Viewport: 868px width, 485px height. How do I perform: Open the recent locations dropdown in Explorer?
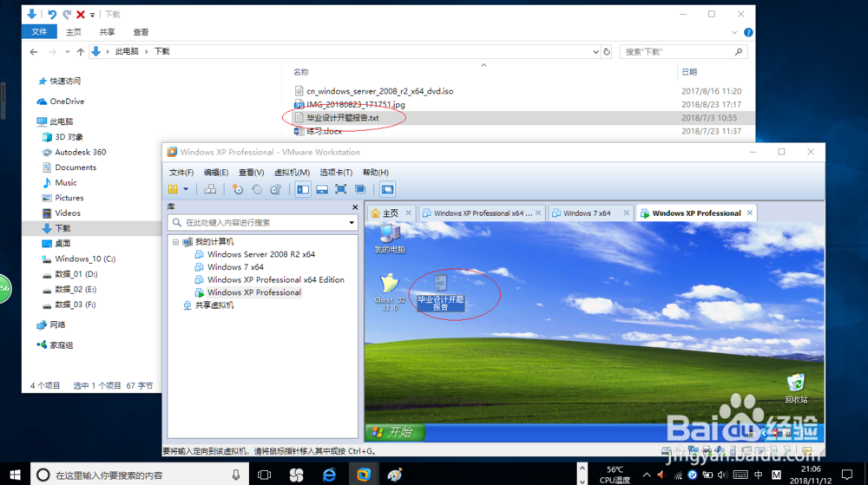click(x=67, y=52)
